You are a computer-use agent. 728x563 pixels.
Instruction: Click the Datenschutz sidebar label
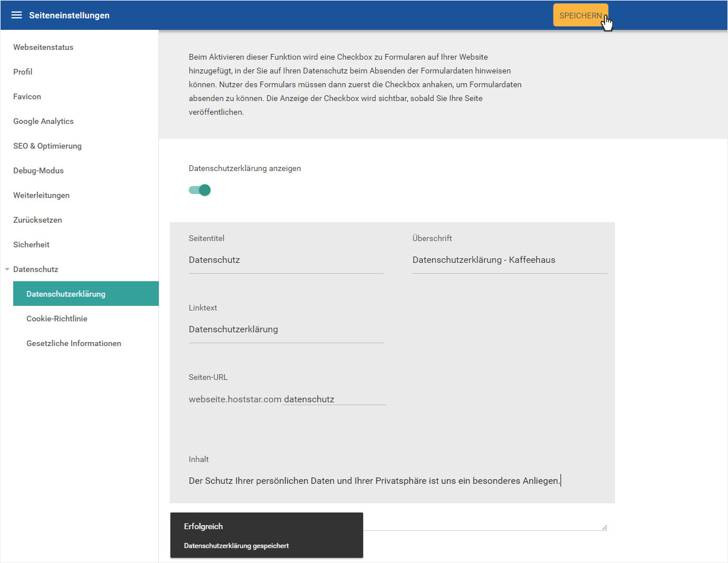click(36, 269)
